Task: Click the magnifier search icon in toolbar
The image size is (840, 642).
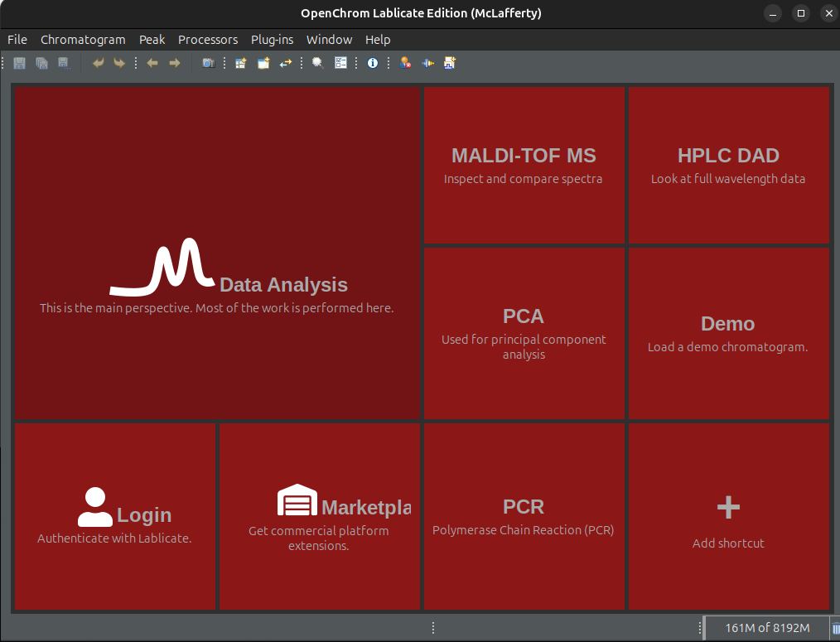Action: coord(317,63)
